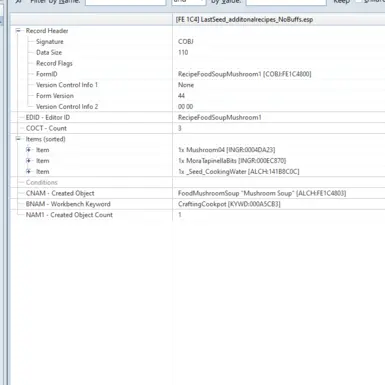Click the Filter by Name input field

125,2
